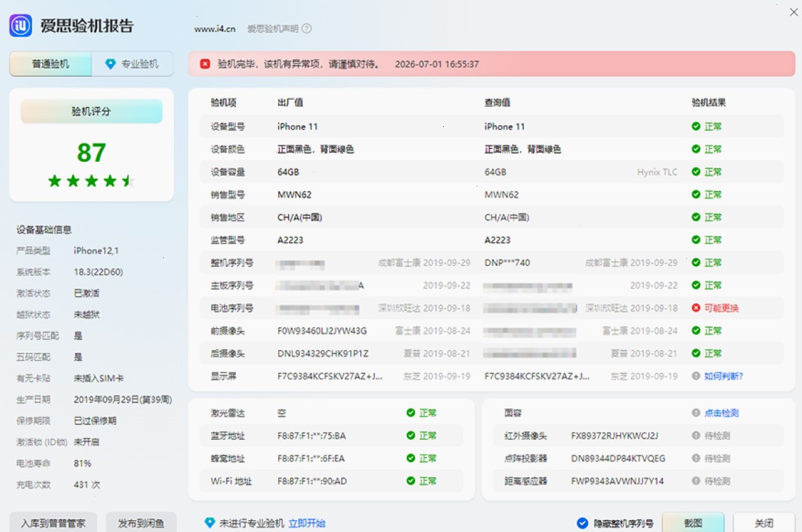Close the report window with the X
The height and width of the screenshot is (532, 802).
pyautogui.click(x=794, y=11)
